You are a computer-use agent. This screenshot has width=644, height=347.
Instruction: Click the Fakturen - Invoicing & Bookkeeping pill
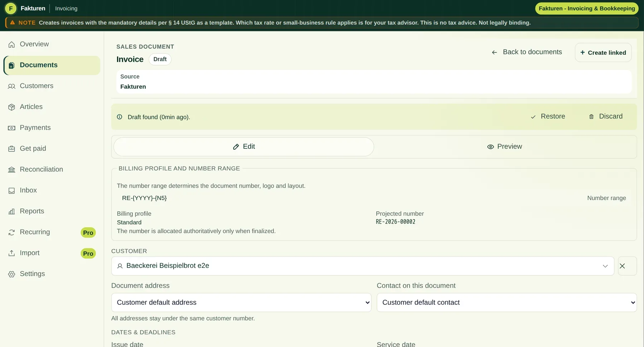click(587, 8)
